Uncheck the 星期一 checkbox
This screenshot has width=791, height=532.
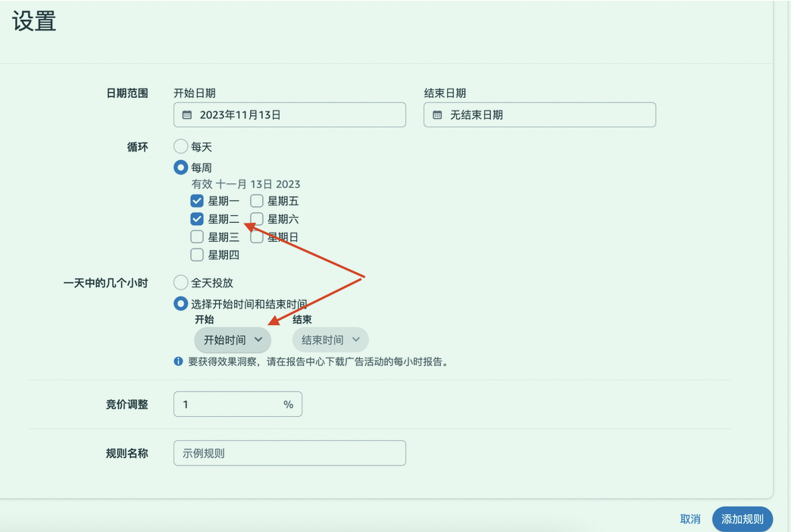point(196,201)
